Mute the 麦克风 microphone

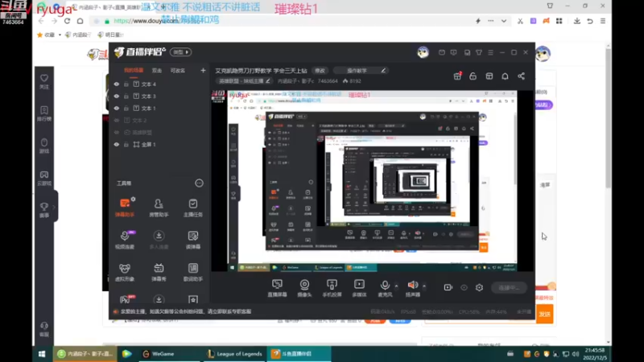pyautogui.click(x=385, y=288)
